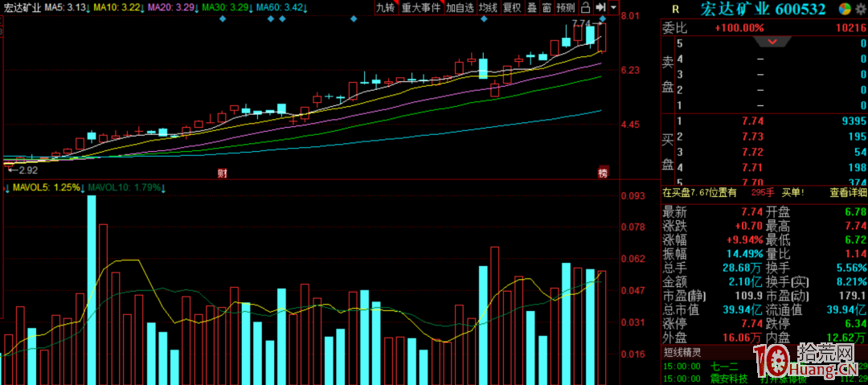
Task: Click buy volume 9395
Action: (x=853, y=121)
